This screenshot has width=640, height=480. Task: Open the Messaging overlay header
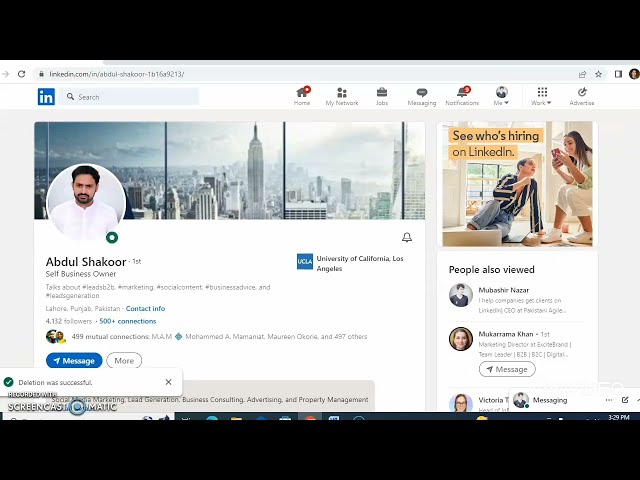click(x=550, y=400)
